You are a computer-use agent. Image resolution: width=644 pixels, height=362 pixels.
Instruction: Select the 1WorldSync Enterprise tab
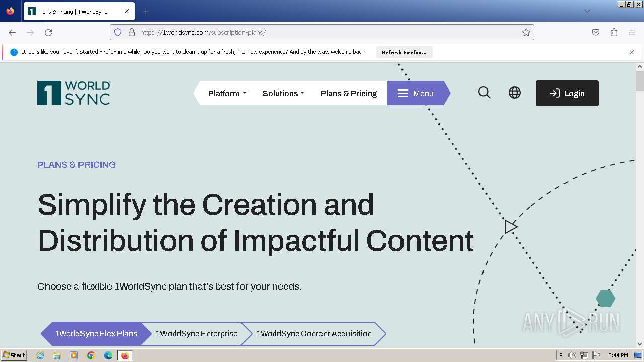tap(197, 334)
